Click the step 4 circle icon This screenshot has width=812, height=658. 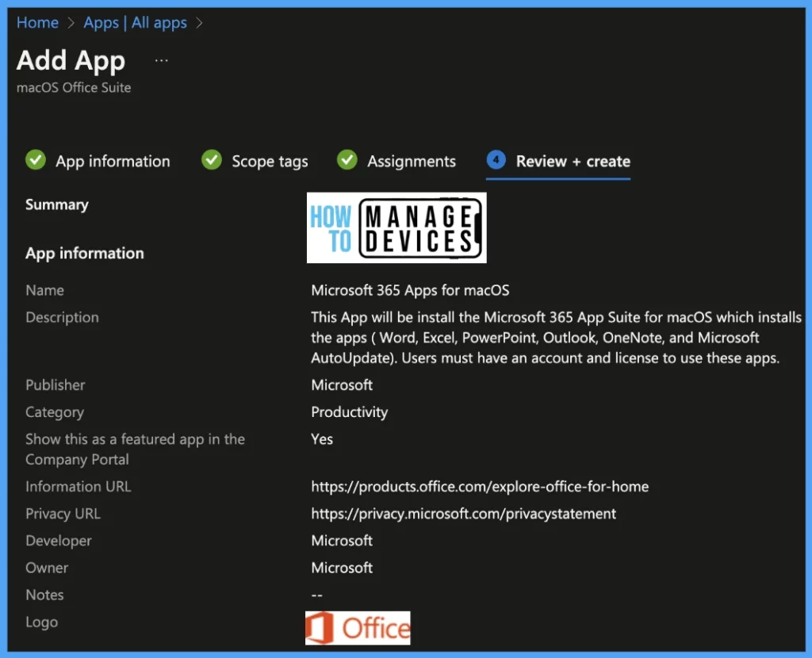[496, 159]
